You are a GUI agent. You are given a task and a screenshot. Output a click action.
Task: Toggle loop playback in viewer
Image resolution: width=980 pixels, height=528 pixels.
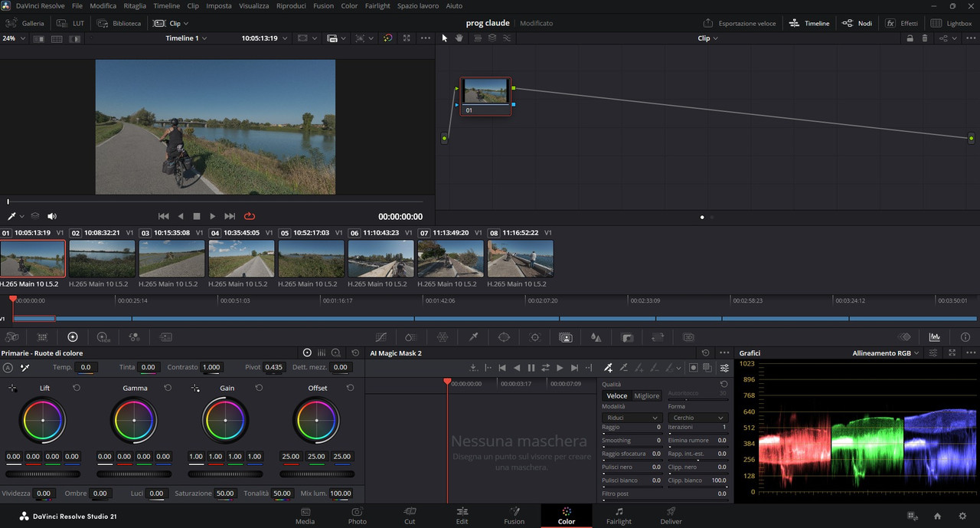coord(250,216)
